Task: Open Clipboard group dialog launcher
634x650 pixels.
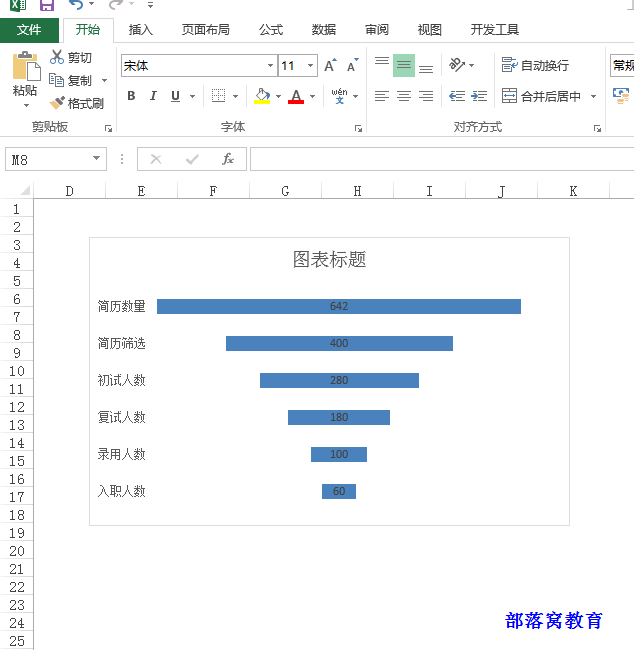Action: coord(108,129)
